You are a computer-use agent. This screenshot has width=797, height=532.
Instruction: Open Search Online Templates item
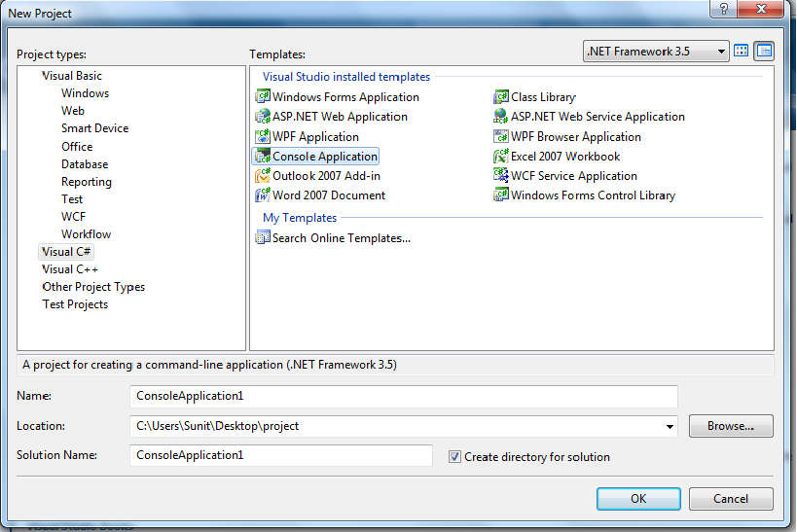coord(333,238)
